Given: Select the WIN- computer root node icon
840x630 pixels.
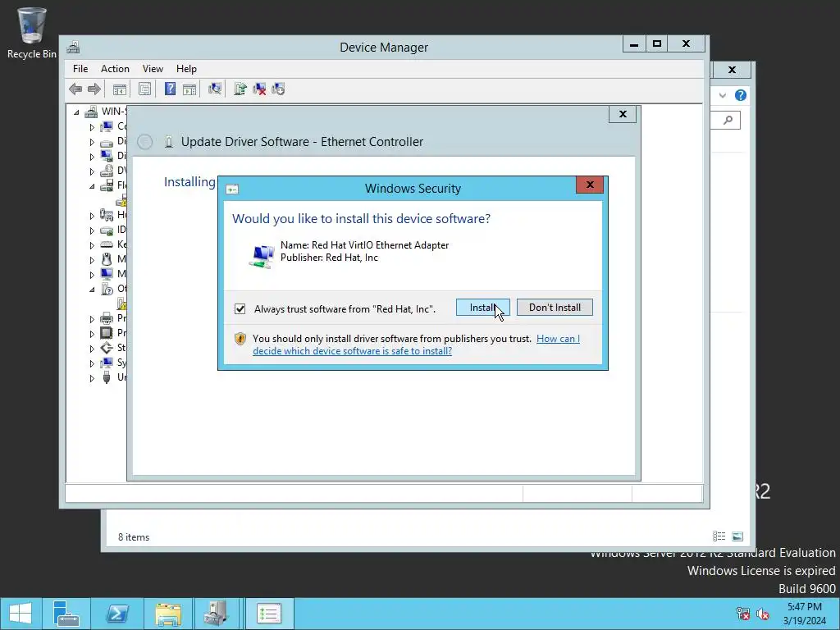Looking at the screenshot, I should (92, 112).
